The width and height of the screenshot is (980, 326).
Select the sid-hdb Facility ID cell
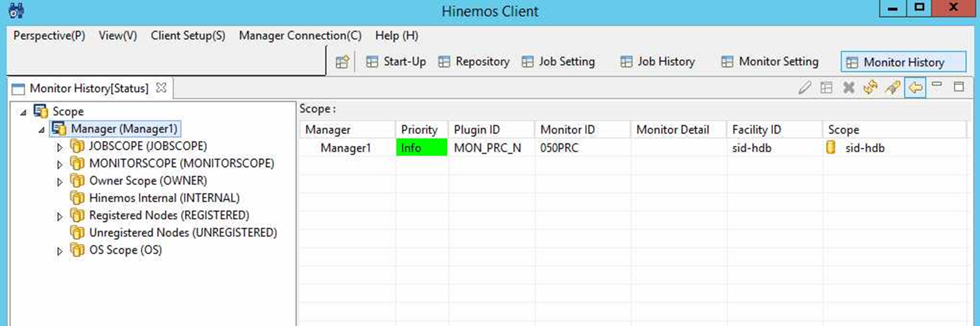click(x=775, y=148)
